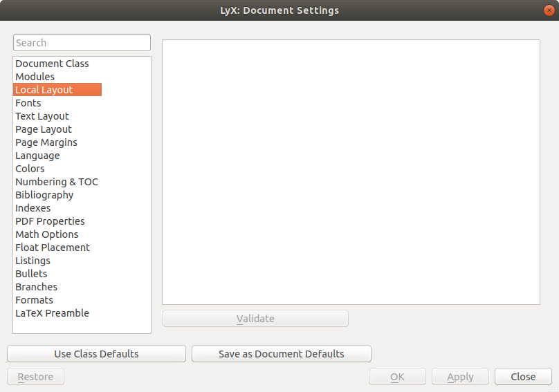
Task: Go to Math Options
Action: point(47,234)
